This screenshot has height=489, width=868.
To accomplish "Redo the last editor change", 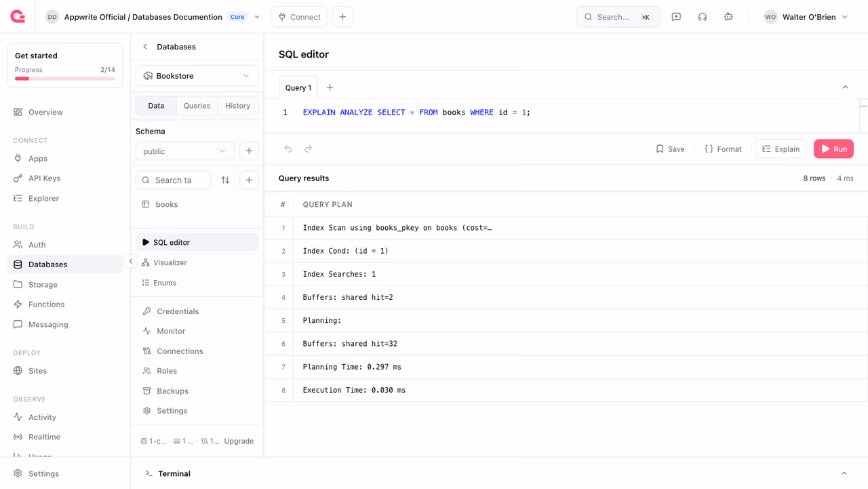I will point(309,149).
